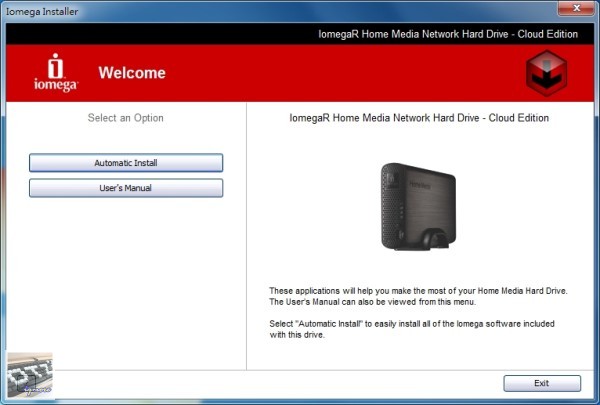Viewport: 600px width, 405px height.
Task: Click the product title in the black bar
Action: [448, 34]
